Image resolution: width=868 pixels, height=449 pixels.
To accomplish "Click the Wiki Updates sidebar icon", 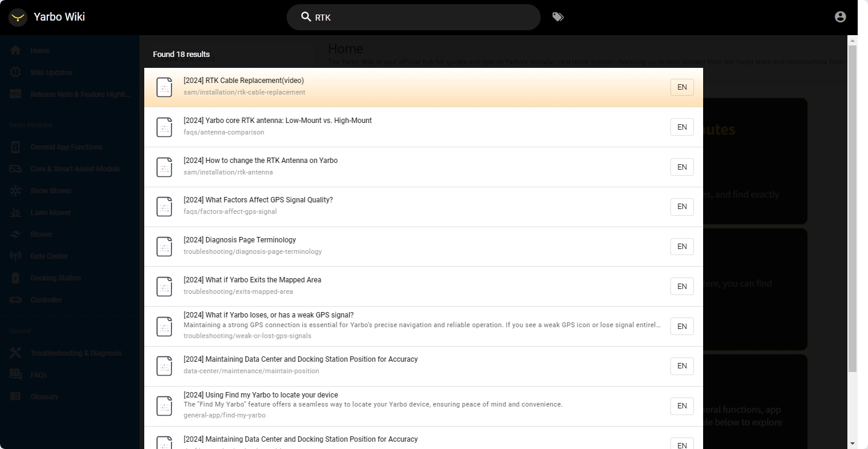I will (16, 72).
